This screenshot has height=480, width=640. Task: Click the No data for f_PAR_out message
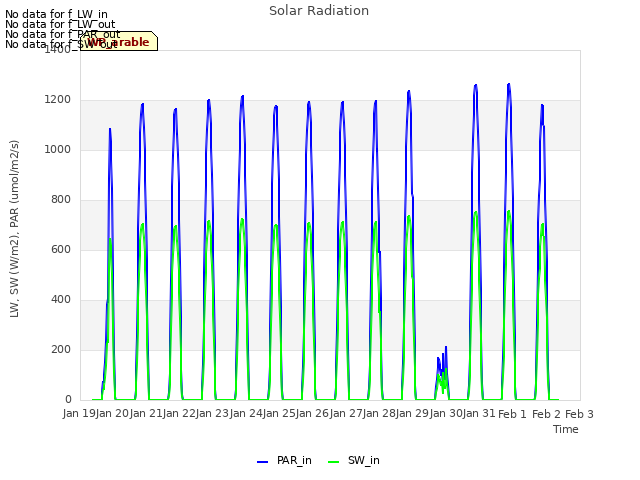click(x=62, y=34)
